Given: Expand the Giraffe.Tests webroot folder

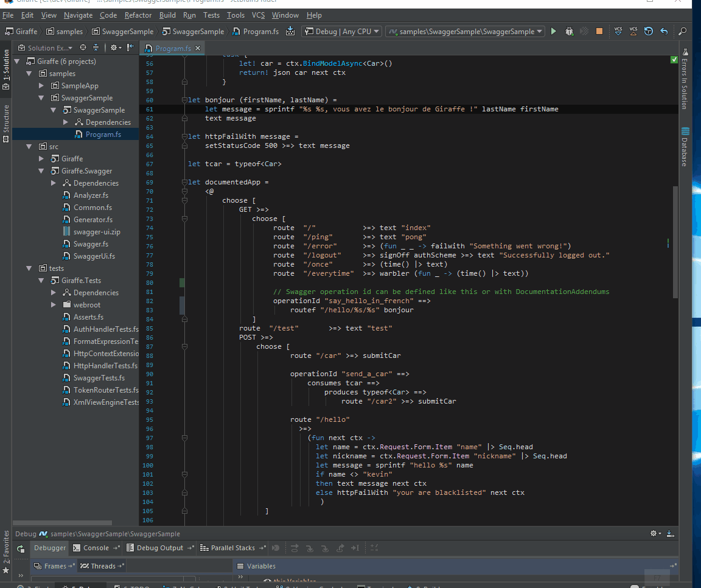Looking at the screenshot, I should (x=54, y=305).
